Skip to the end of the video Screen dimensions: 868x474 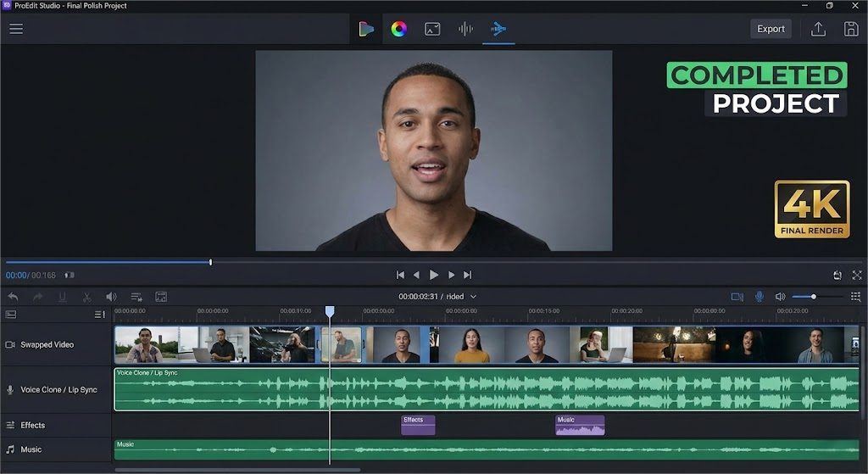(x=467, y=275)
